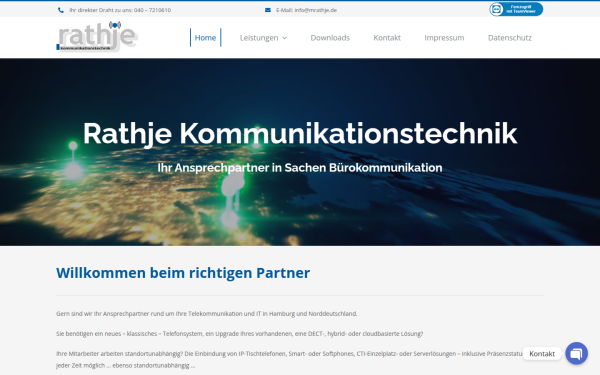The width and height of the screenshot is (600, 375).
Task: Go to the Home menu item
Action: pyautogui.click(x=205, y=38)
